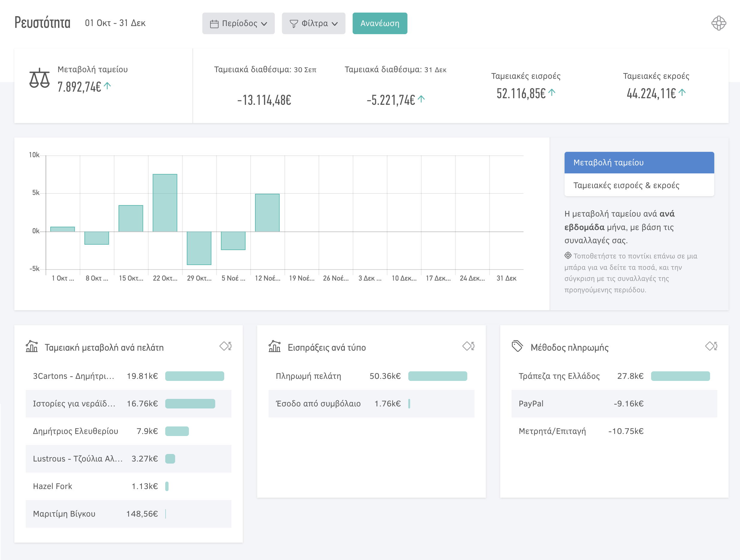Screen dimensions: 740x560
Task: Click the 15 Οκτ bar in chart
Action: coord(131,219)
